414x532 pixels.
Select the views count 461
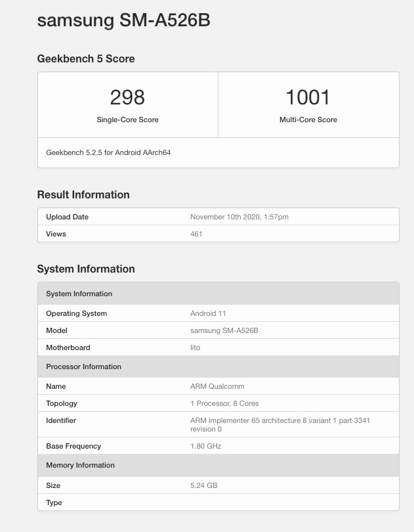point(196,234)
